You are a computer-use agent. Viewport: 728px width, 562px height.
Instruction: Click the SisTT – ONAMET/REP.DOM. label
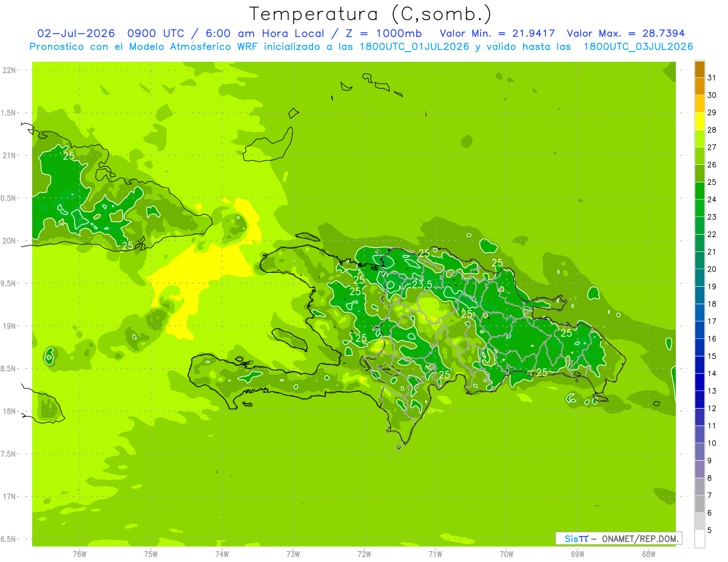(618, 538)
